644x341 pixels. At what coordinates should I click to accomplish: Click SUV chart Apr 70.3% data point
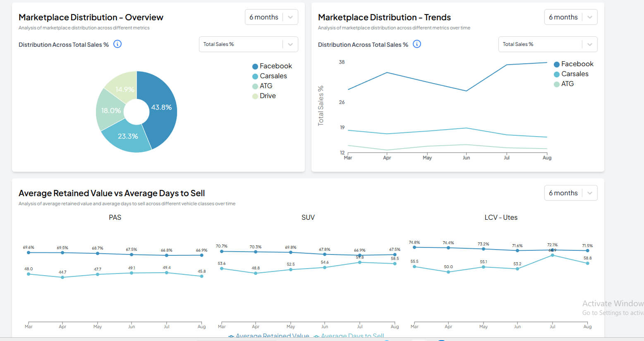tap(256, 252)
